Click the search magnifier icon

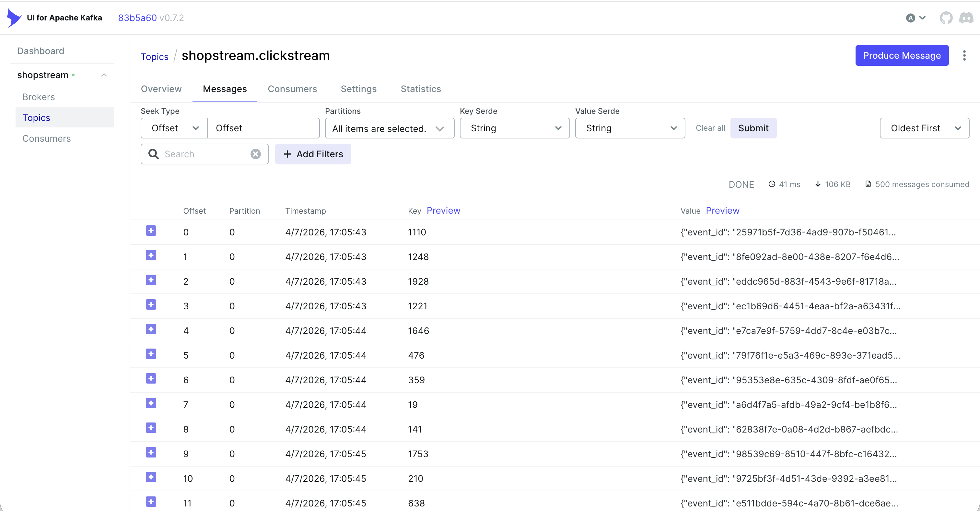[153, 154]
